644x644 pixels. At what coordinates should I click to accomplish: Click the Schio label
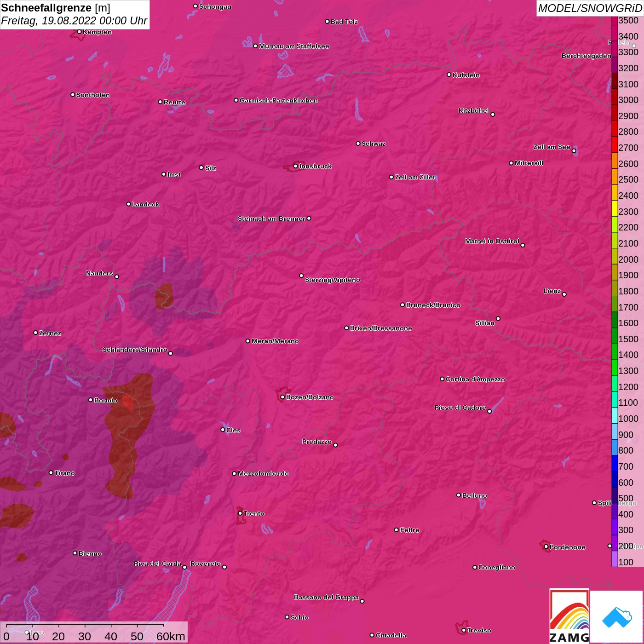[299, 617]
